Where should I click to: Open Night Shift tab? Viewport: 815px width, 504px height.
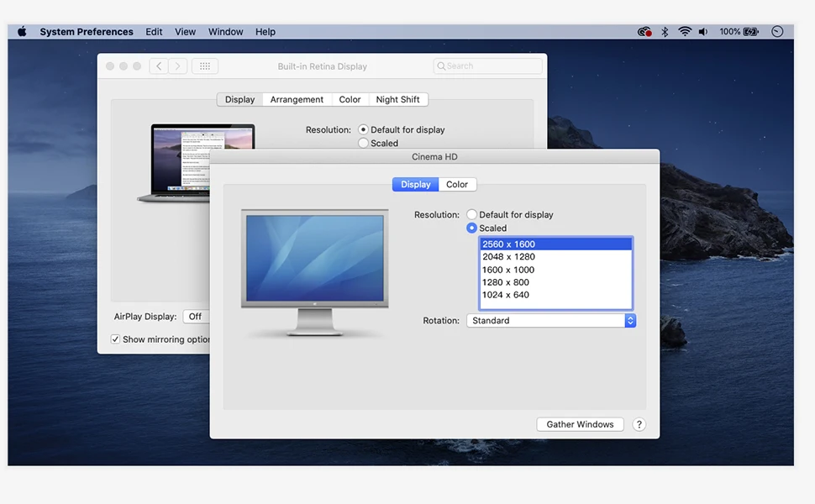click(x=397, y=99)
